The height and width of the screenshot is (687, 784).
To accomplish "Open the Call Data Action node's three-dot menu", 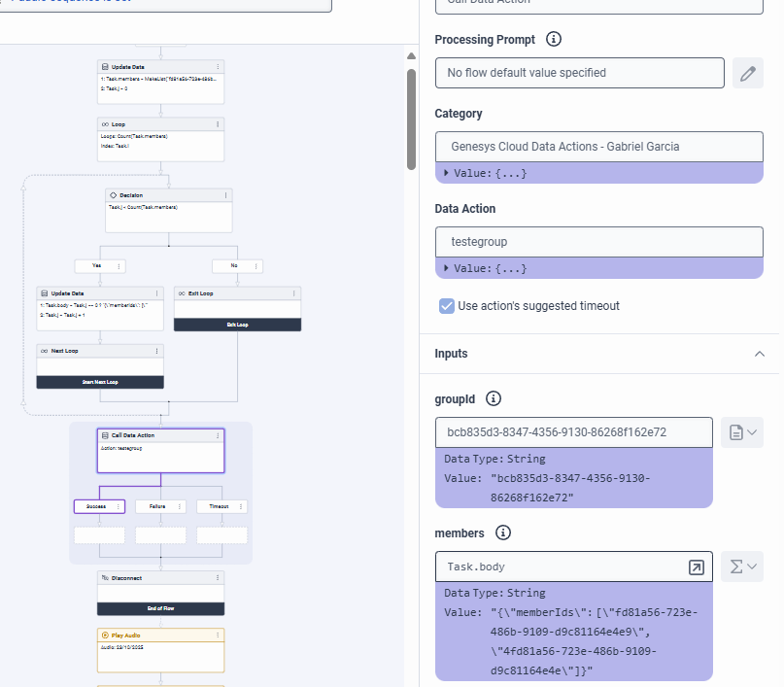I will [x=218, y=436].
